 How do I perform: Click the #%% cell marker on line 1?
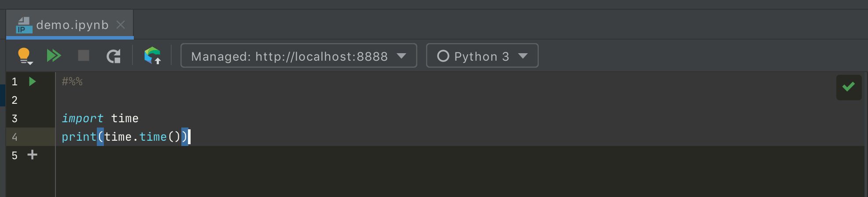[x=72, y=81]
